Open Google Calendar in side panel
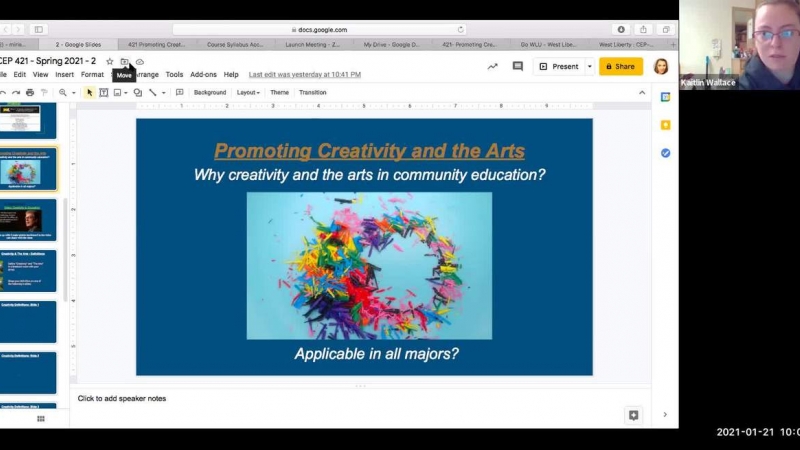 click(x=665, y=97)
